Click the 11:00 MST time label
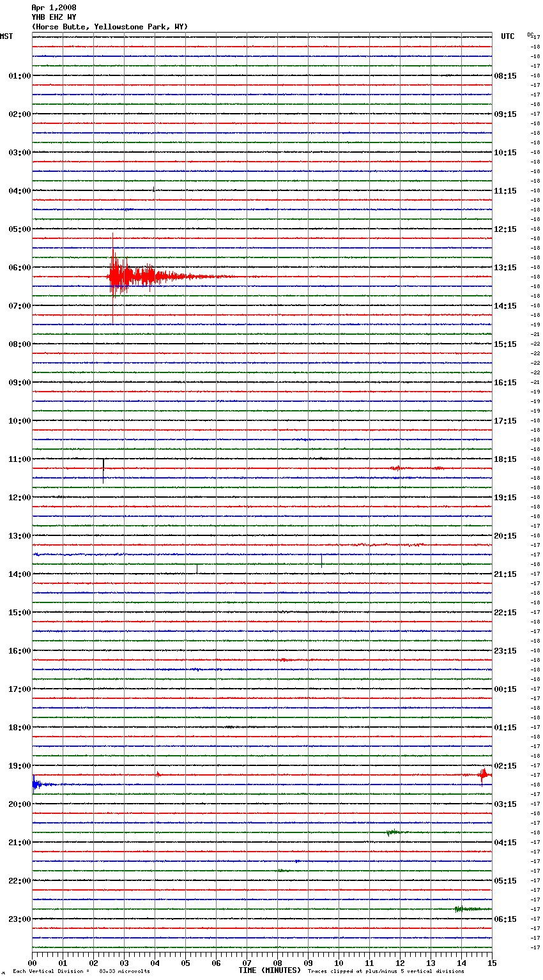543x980 pixels. 20,459
